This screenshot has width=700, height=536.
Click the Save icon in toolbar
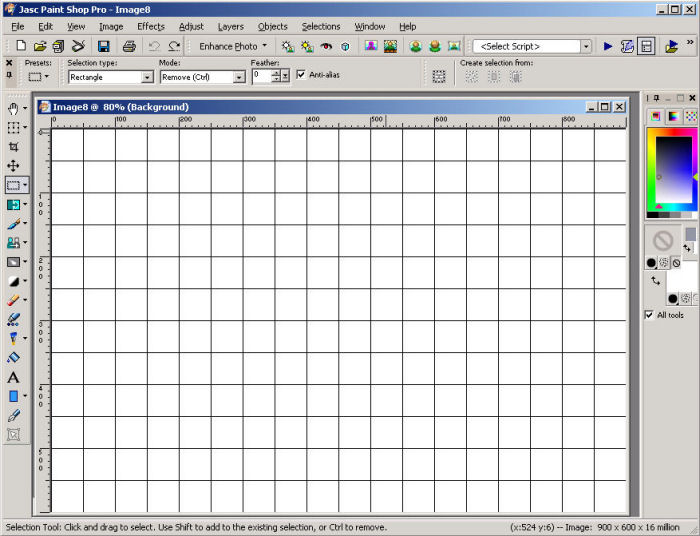[x=103, y=46]
